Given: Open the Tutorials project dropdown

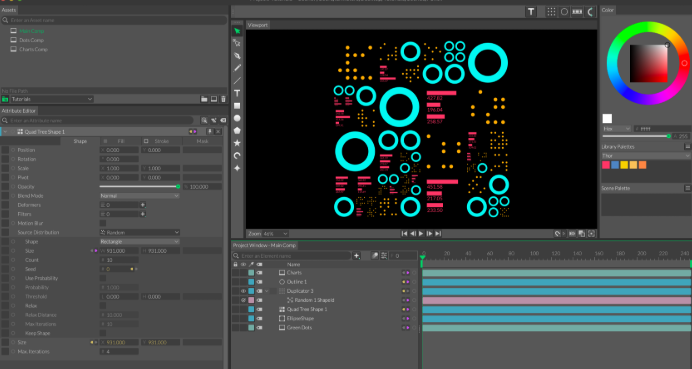Looking at the screenshot, I should pos(52,99).
